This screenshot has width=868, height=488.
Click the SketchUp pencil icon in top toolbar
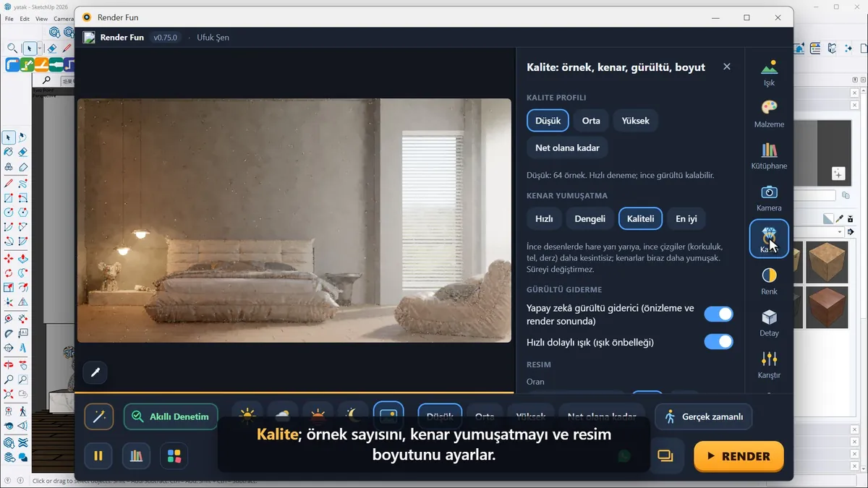click(67, 48)
